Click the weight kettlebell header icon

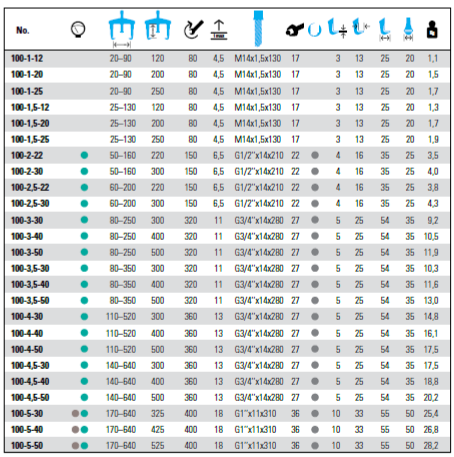click(432, 29)
